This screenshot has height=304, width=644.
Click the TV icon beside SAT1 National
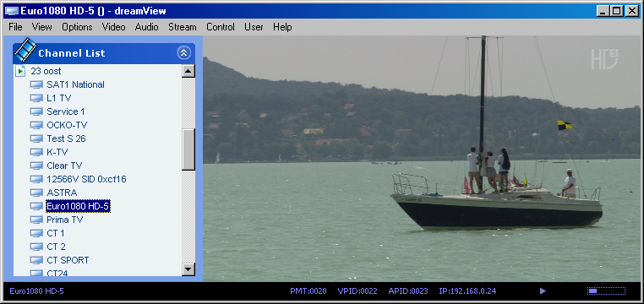pos(36,85)
